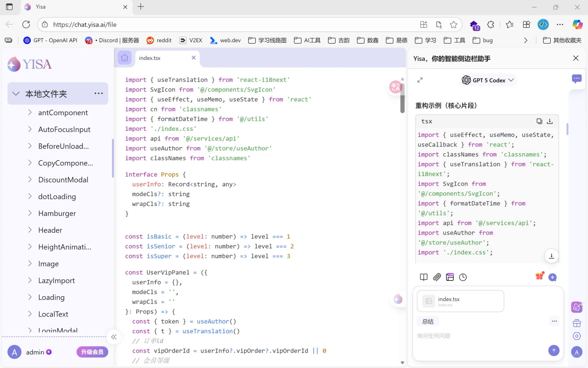Collapse the 本地文件夹 folder section
The width and height of the screenshot is (588, 368).
(16, 93)
